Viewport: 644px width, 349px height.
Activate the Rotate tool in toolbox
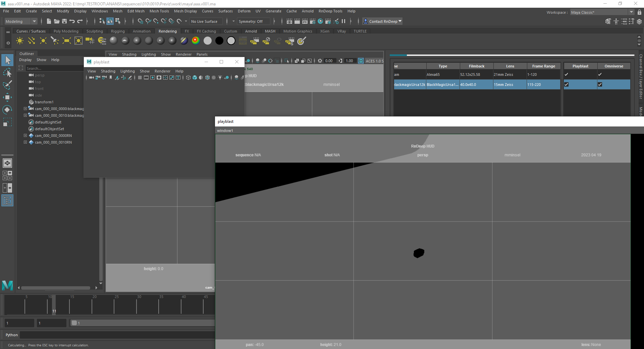click(7, 110)
